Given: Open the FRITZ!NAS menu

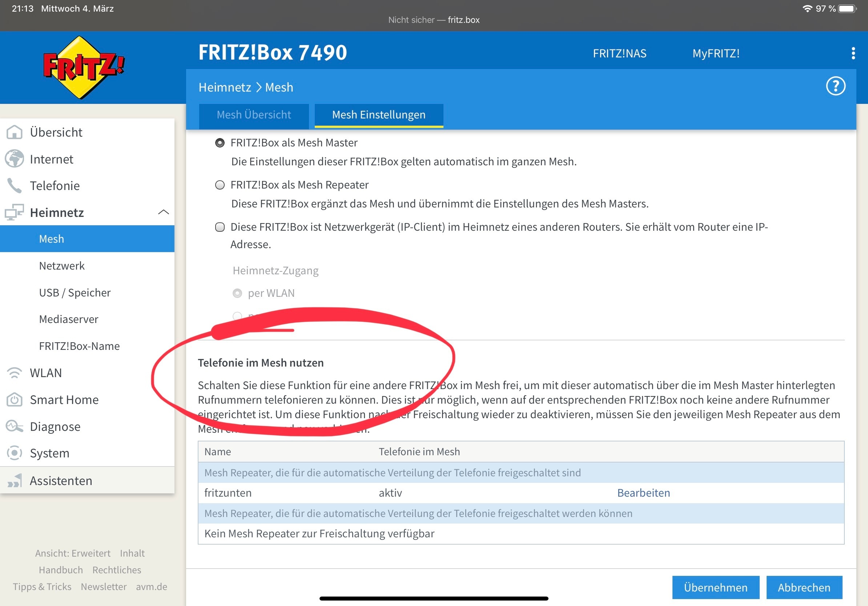Looking at the screenshot, I should click(x=619, y=53).
